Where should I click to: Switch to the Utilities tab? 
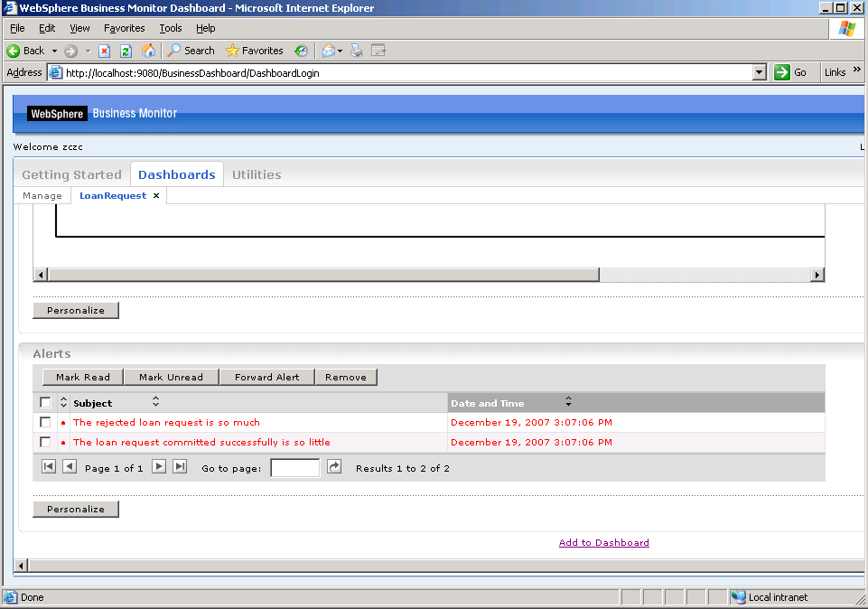257,174
